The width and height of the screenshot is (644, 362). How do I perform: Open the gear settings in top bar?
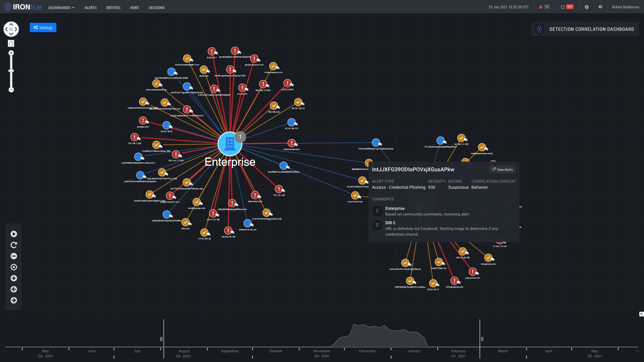pos(587,7)
